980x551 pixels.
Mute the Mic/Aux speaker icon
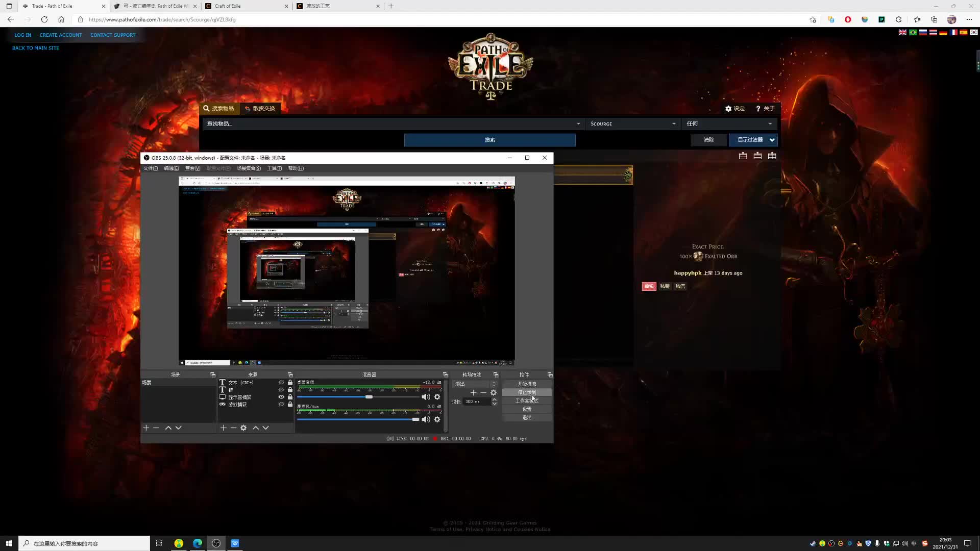[426, 419]
